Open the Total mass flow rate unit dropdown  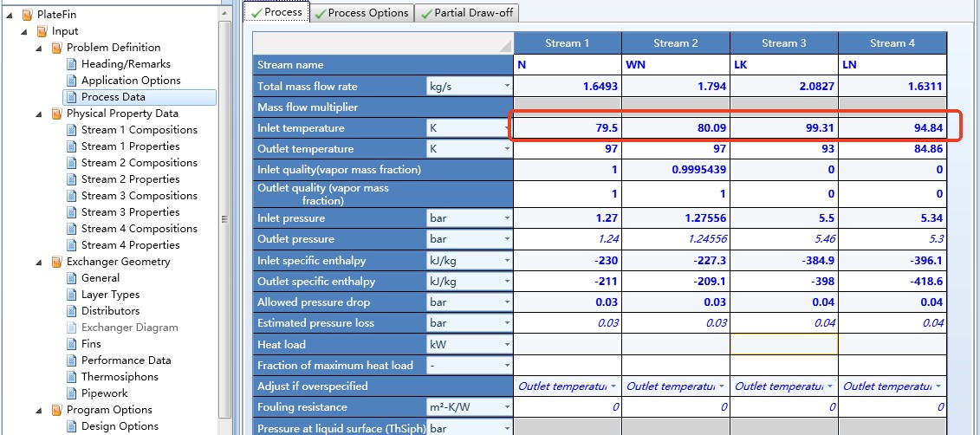point(506,87)
